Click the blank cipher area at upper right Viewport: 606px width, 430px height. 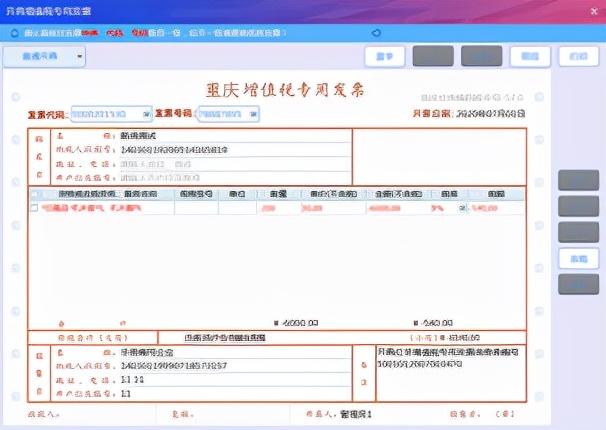[x=439, y=157]
